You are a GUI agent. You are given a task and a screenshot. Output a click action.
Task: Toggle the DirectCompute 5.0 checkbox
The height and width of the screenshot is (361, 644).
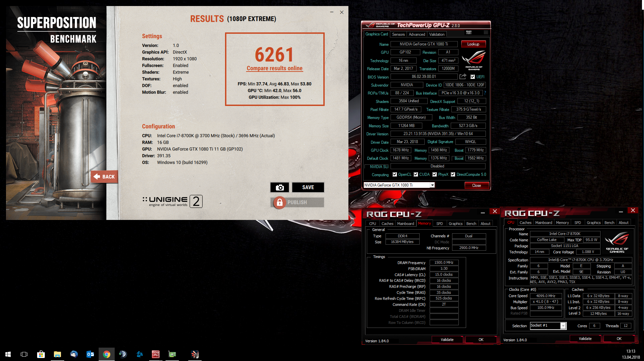(453, 174)
